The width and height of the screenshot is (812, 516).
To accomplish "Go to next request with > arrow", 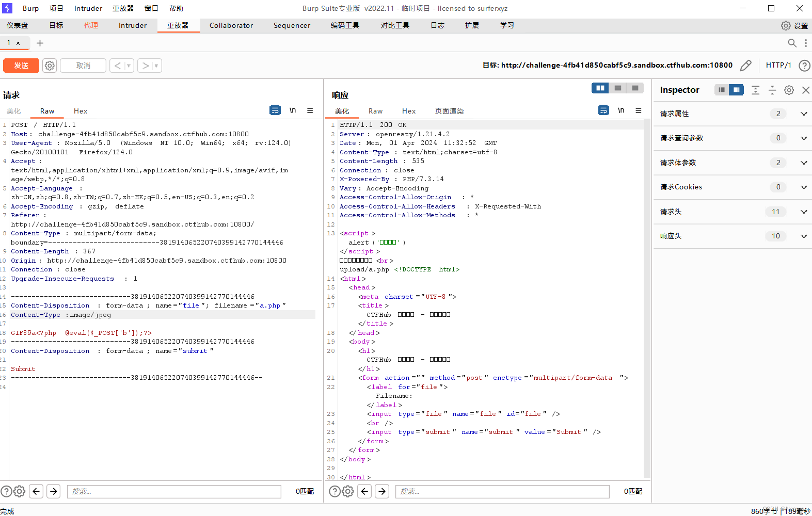I will point(146,66).
